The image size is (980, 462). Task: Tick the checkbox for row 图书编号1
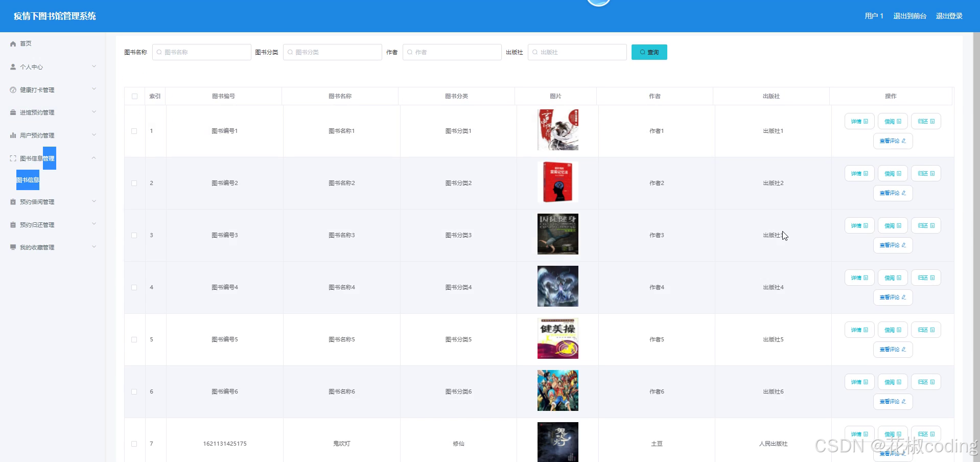pos(134,131)
